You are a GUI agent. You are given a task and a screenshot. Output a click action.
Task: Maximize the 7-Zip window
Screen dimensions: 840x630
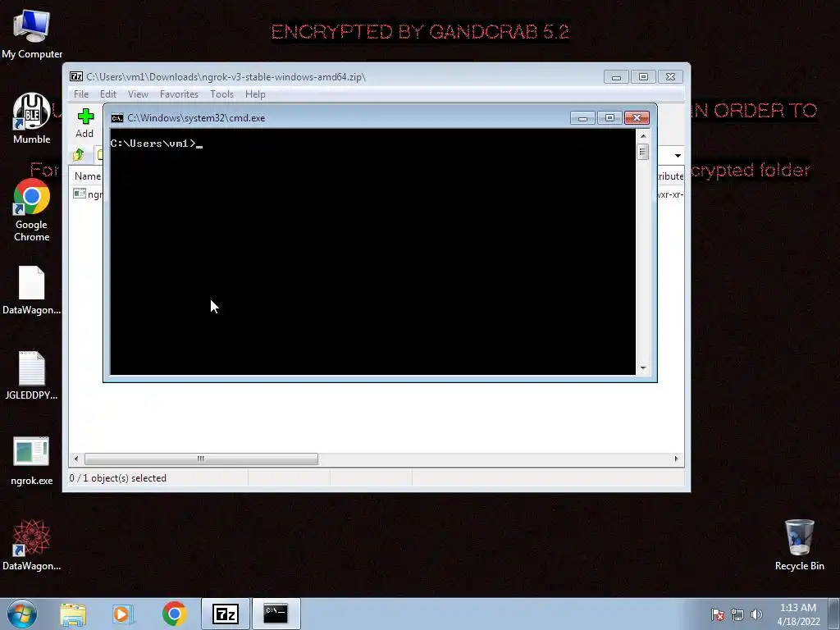click(x=643, y=77)
